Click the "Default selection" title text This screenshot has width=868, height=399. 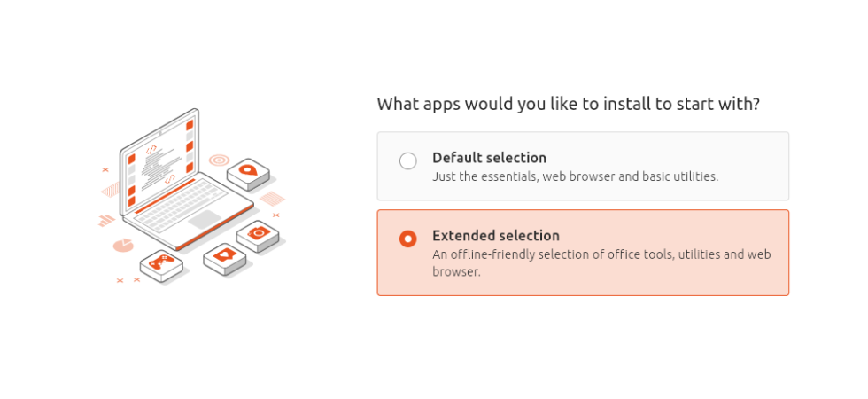coord(489,158)
